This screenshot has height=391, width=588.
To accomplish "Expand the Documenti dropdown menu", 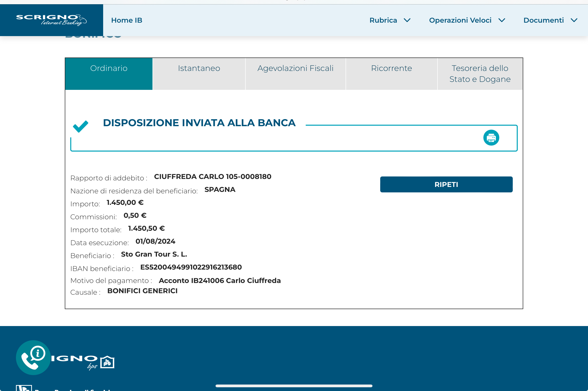I will 550,20.
